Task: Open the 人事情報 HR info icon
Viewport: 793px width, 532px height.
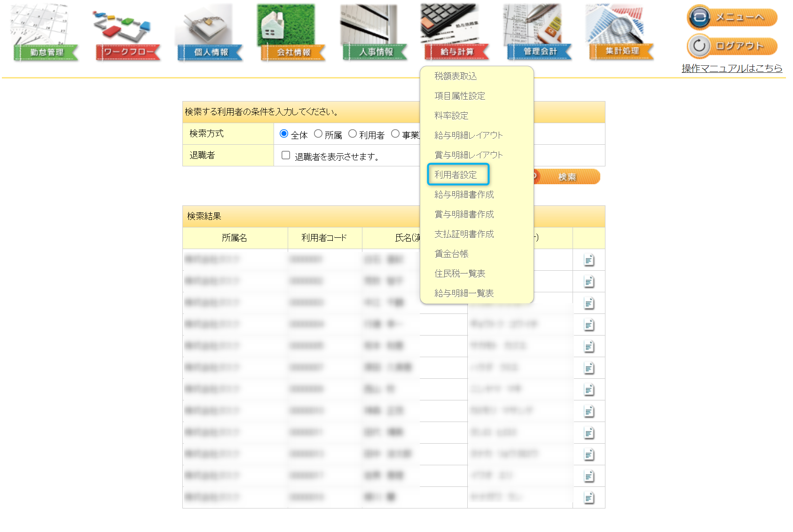Action: click(x=375, y=34)
